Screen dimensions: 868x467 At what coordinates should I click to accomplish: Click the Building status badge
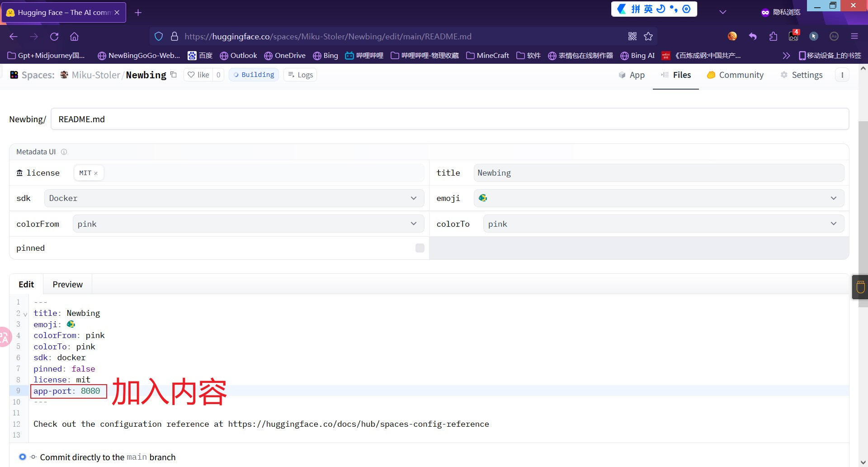point(254,75)
